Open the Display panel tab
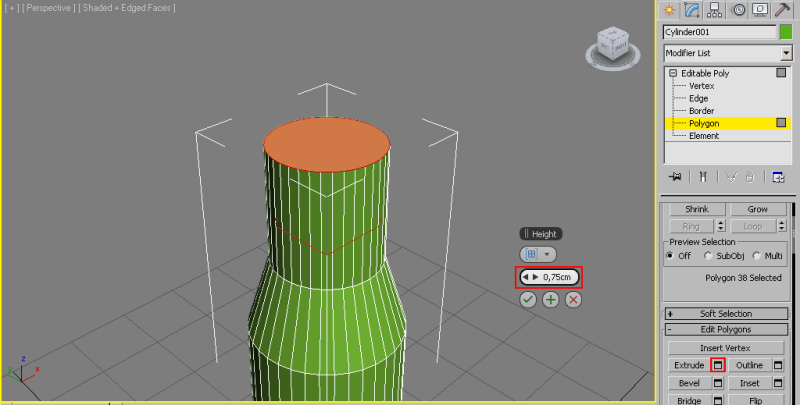Screen dimensions: 800x405 pyautogui.click(x=760, y=10)
